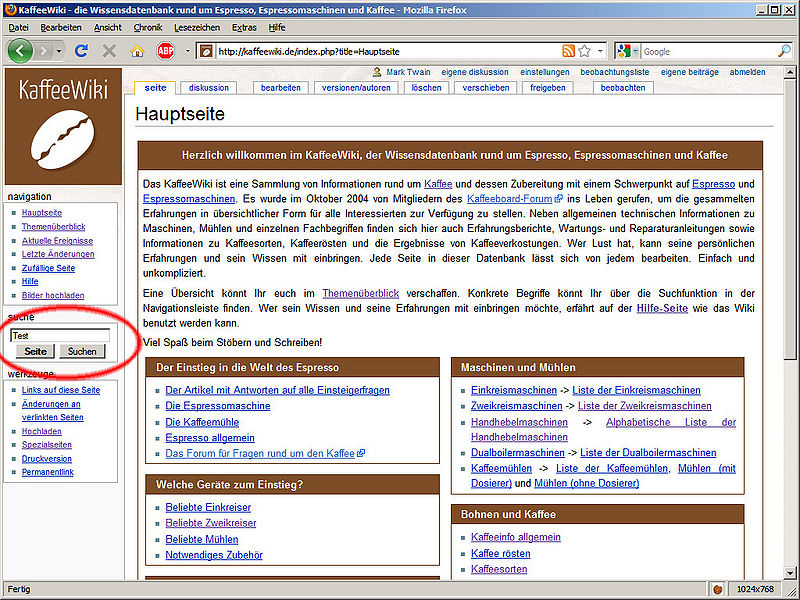Open the Chronik menu

(x=148, y=27)
